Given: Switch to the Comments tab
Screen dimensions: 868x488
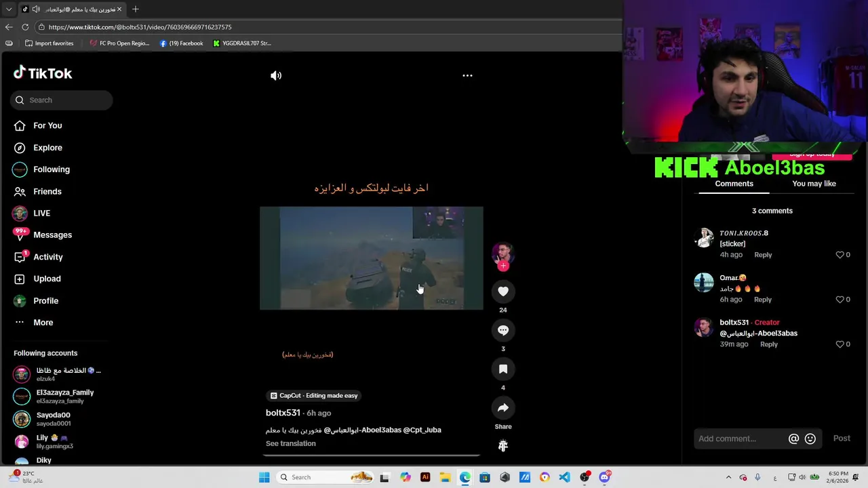Looking at the screenshot, I should coord(734,184).
